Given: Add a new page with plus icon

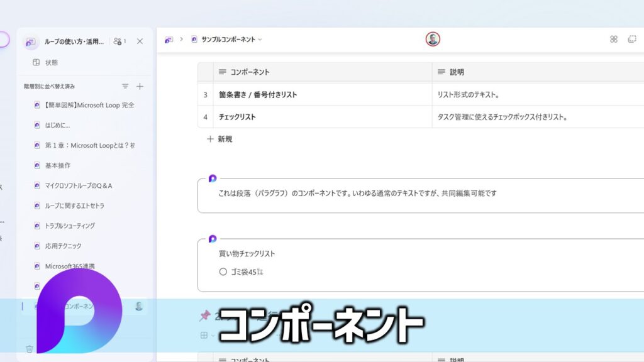Looking at the screenshot, I should 140,86.
